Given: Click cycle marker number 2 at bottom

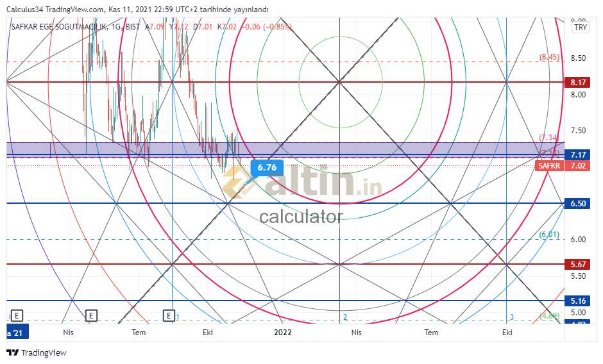Looking at the screenshot, I should coord(345,317).
